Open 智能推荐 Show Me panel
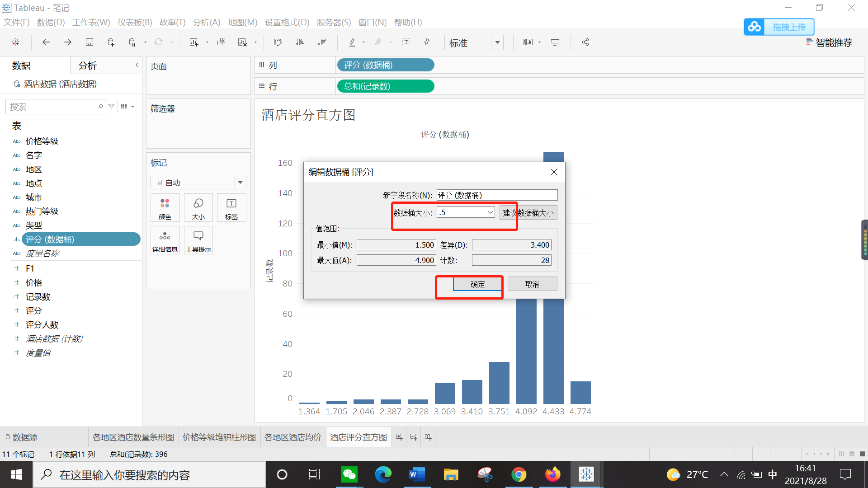The image size is (868, 488). click(833, 42)
